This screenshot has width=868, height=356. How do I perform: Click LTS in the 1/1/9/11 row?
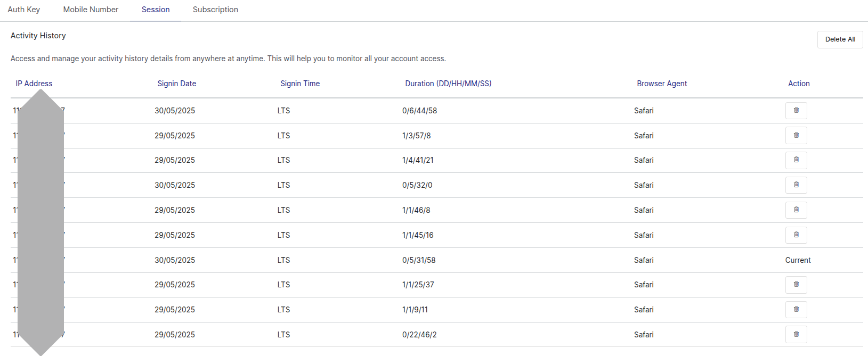point(283,310)
